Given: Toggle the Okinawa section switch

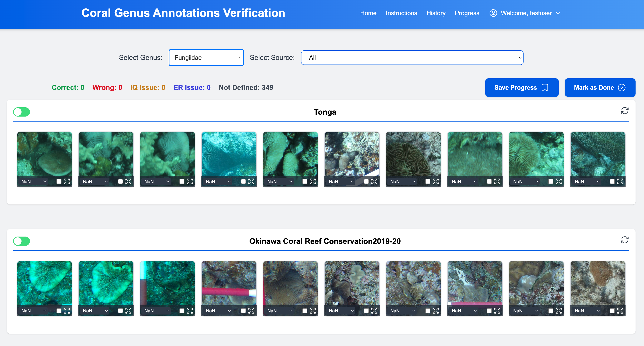Looking at the screenshot, I should pyautogui.click(x=22, y=241).
